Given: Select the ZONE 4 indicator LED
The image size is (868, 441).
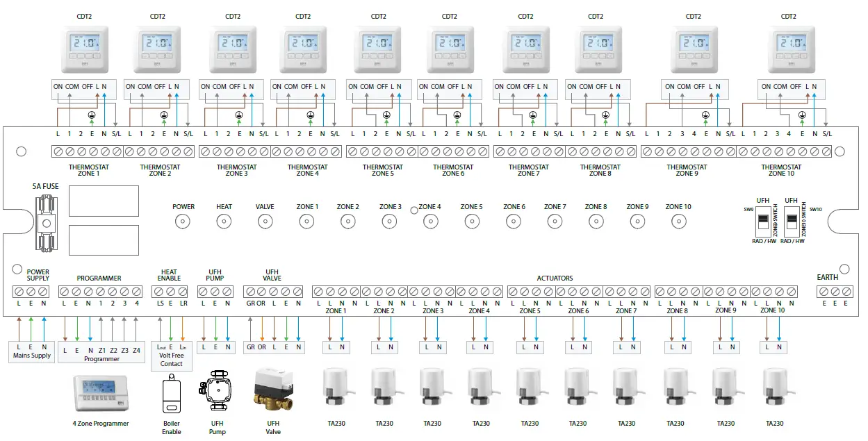Looking at the screenshot, I should [431, 222].
